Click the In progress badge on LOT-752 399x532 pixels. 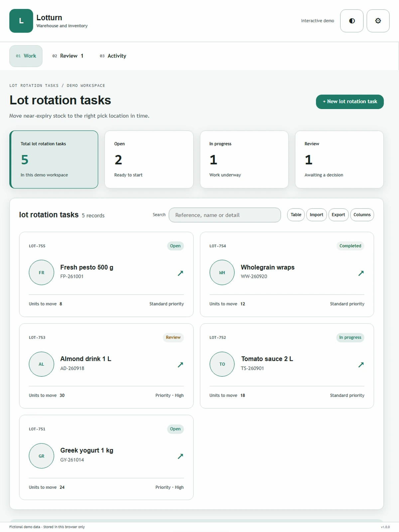click(x=350, y=337)
